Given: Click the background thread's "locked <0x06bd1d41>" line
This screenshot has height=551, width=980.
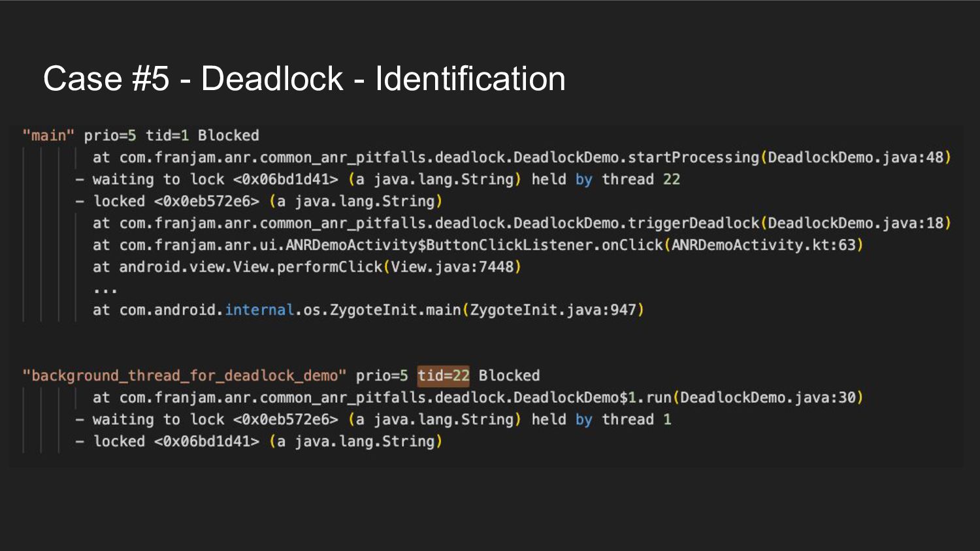Looking at the screenshot, I should 259,441.
